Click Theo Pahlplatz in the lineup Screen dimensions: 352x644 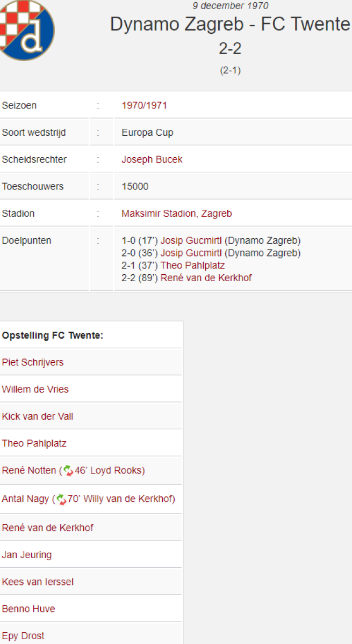(x=34, y=443)
